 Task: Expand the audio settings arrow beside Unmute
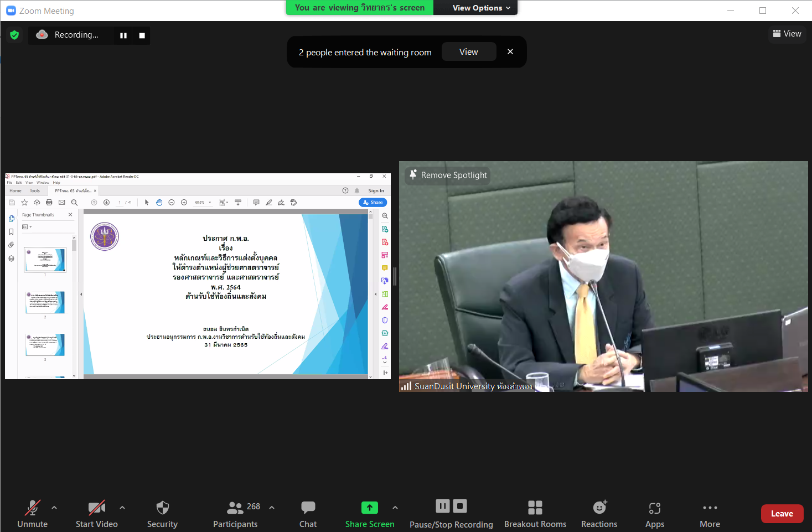(54, 507)
